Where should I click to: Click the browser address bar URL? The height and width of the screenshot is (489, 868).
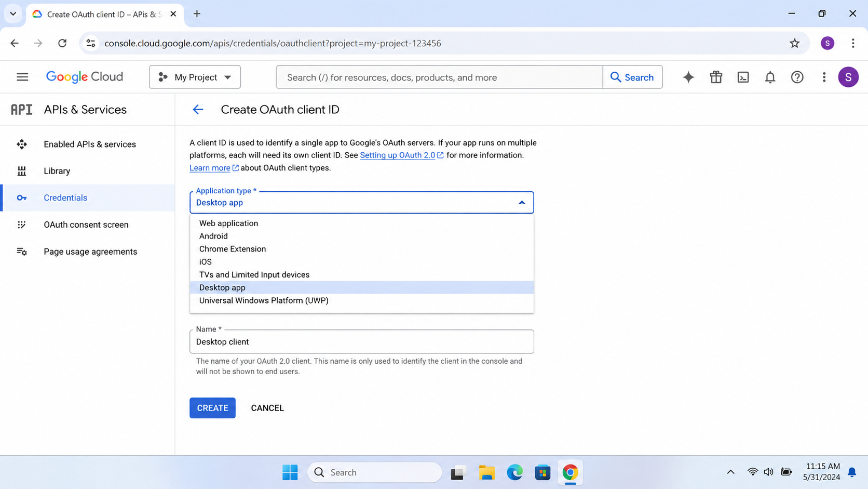click(x=273, y=43)
